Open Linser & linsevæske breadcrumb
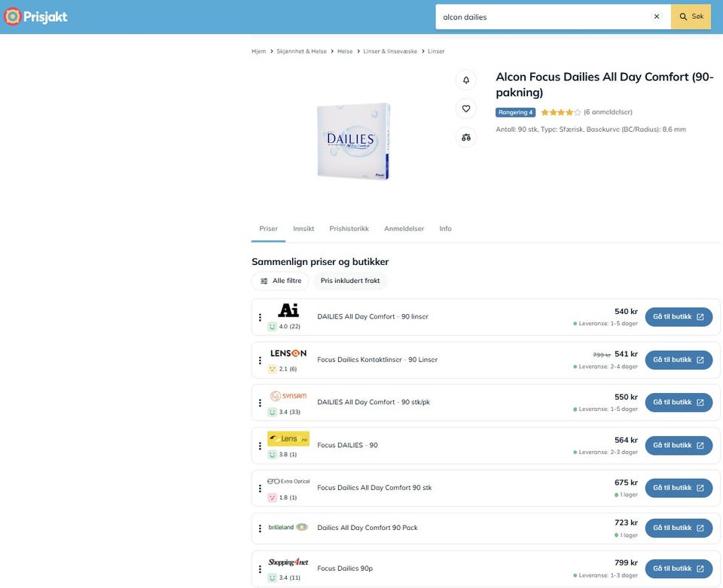 390,51
